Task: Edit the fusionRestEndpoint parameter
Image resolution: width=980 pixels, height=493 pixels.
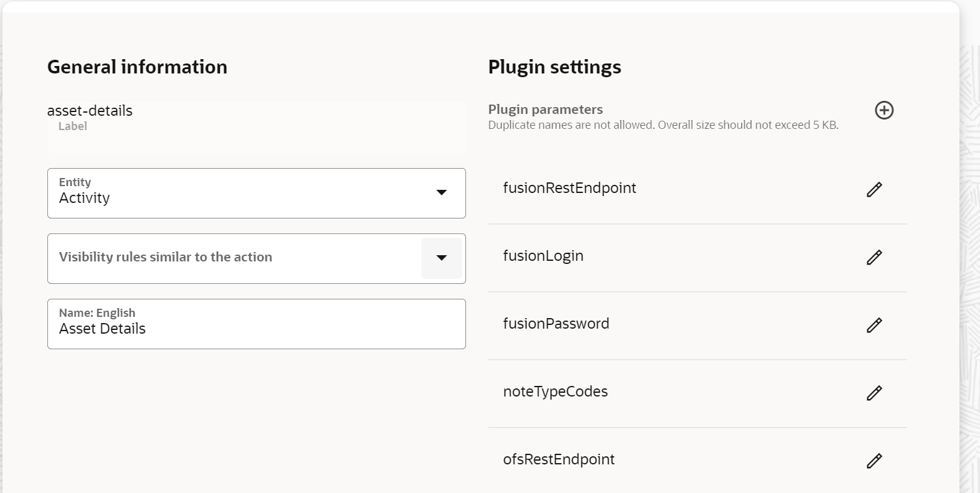Action: (x=875, y=189)
